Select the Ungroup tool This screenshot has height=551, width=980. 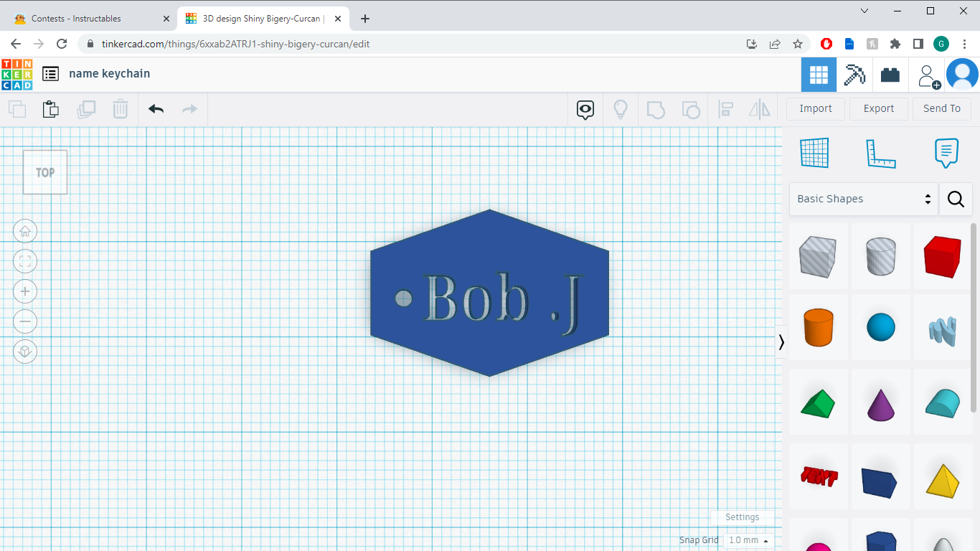click(x=691, y=109)
